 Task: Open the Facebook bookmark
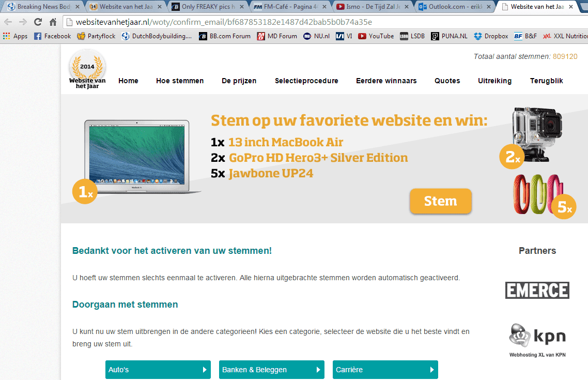(52, 36)
